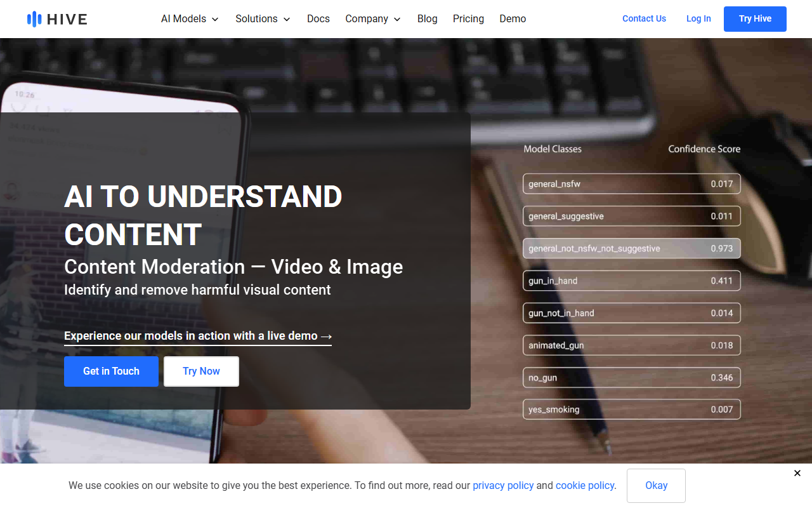Open the Solutions dropdown menu
Screen dimensions: 812x508
pyautogui.click(x=263, y=19)
